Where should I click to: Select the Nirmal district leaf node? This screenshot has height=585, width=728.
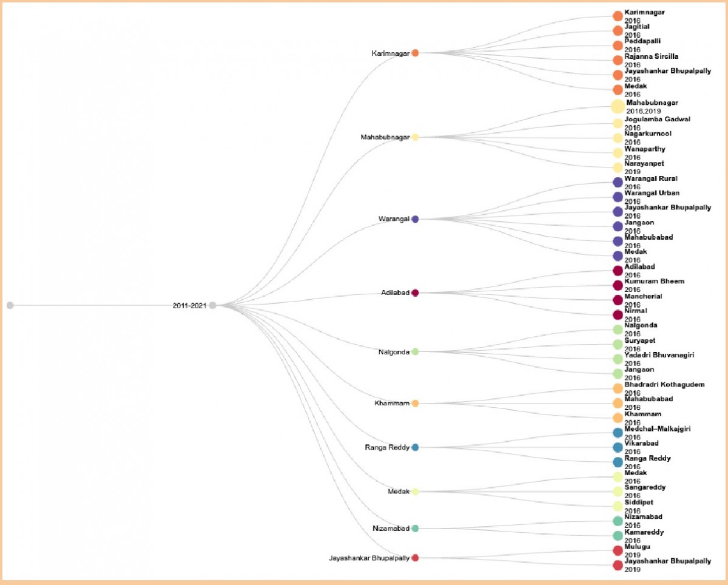point(618,314)
